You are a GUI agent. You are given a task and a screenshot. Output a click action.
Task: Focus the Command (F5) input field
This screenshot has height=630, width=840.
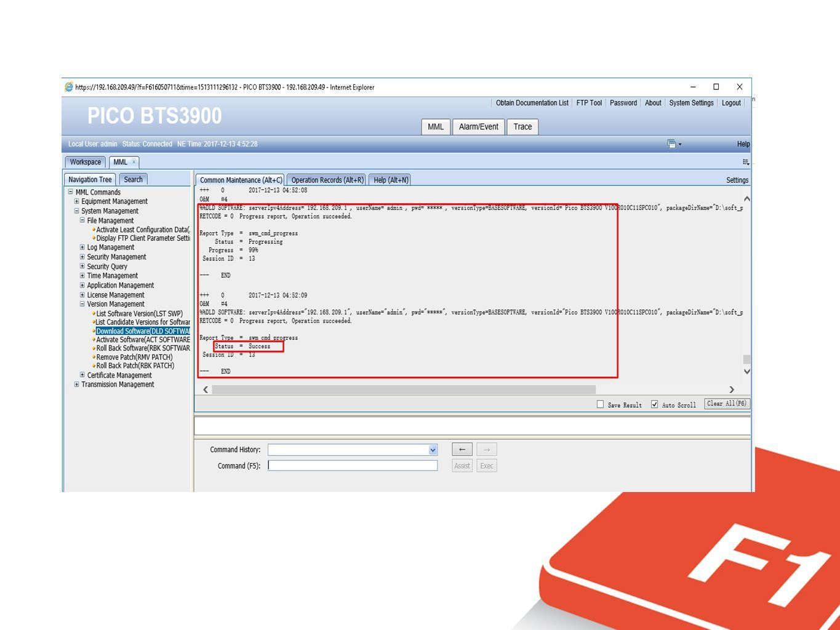[x=353, y=466]
